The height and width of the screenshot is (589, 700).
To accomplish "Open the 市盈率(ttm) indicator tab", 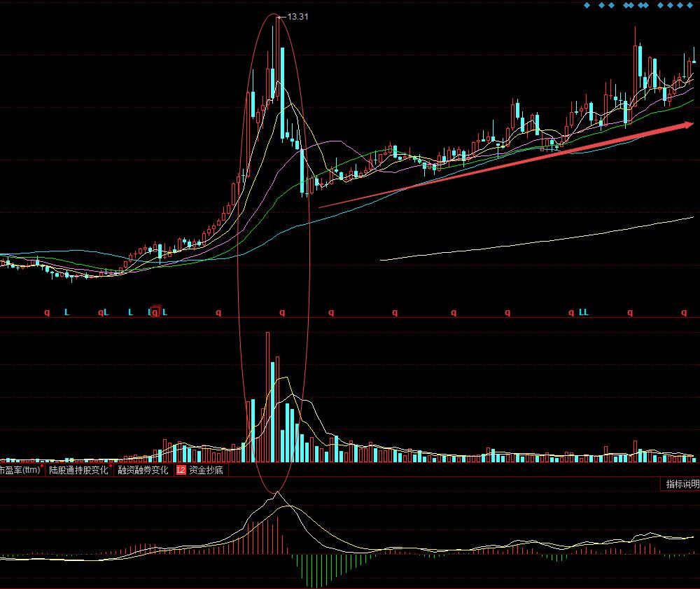I will (x=20, y=471).
